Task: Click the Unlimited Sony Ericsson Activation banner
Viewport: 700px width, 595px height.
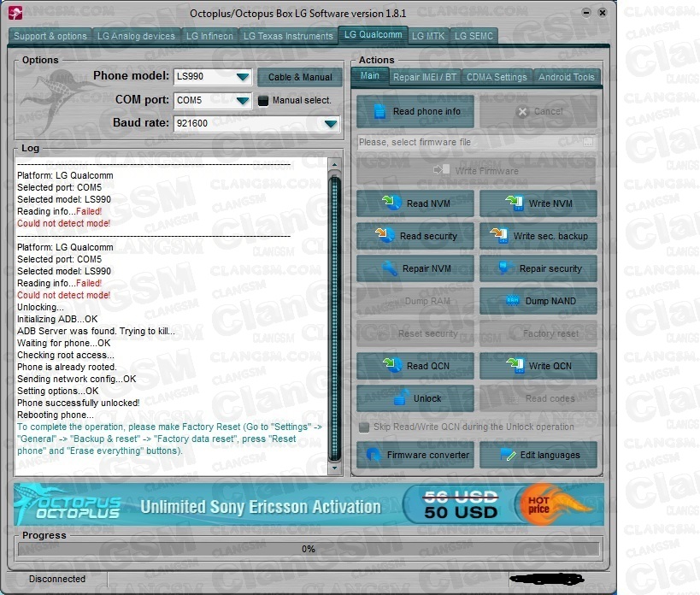Action: click(x=309, y=504)
